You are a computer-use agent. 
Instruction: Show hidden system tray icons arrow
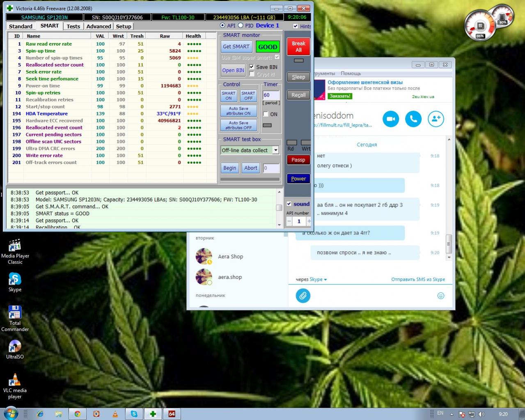(452, 414)
